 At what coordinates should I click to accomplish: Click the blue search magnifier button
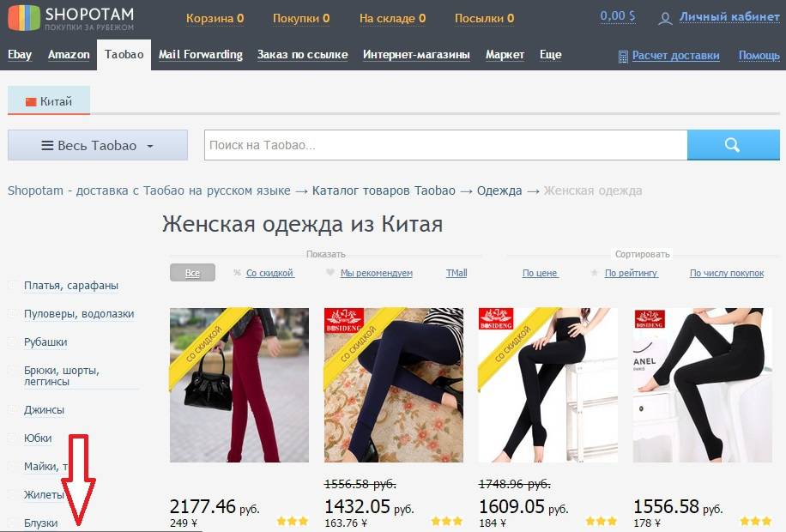[733, 145]
